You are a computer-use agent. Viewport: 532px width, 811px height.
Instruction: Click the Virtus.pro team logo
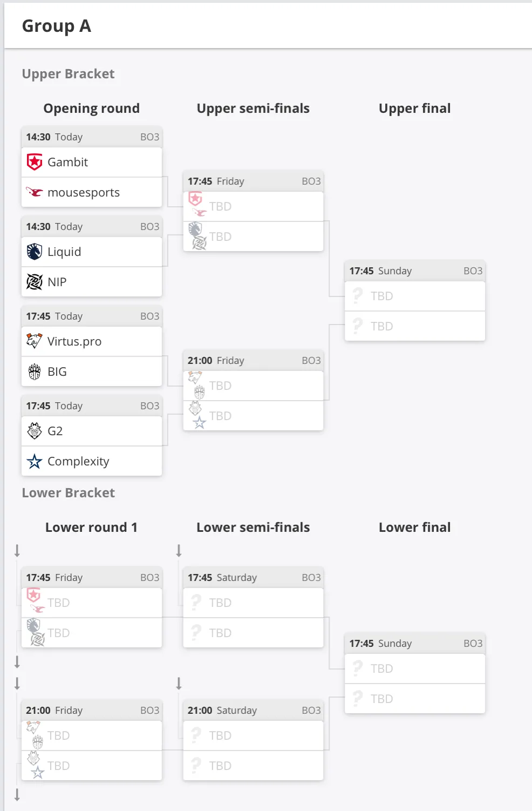[35, 341]
